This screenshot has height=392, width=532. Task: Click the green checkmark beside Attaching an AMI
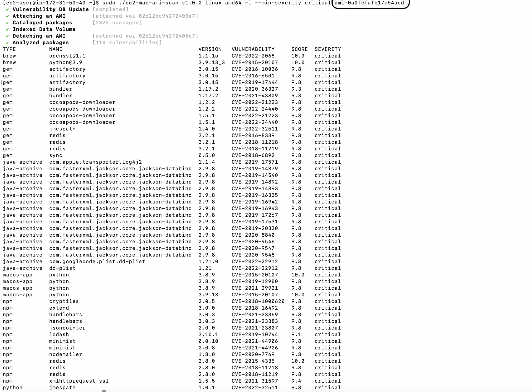(x=7, y=16)
